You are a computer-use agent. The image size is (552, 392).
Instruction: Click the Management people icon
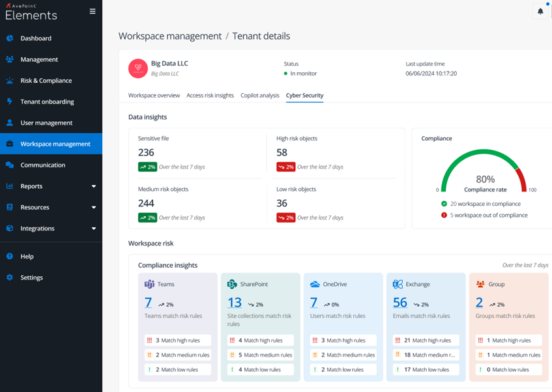coord(10,59)
